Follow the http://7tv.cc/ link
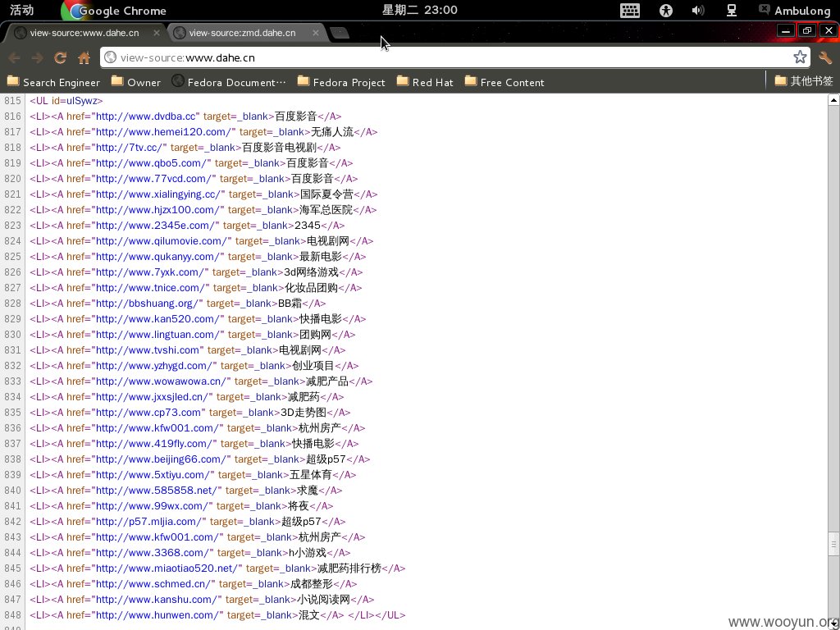This screenshot has height=630, width=840. (130, 148)
